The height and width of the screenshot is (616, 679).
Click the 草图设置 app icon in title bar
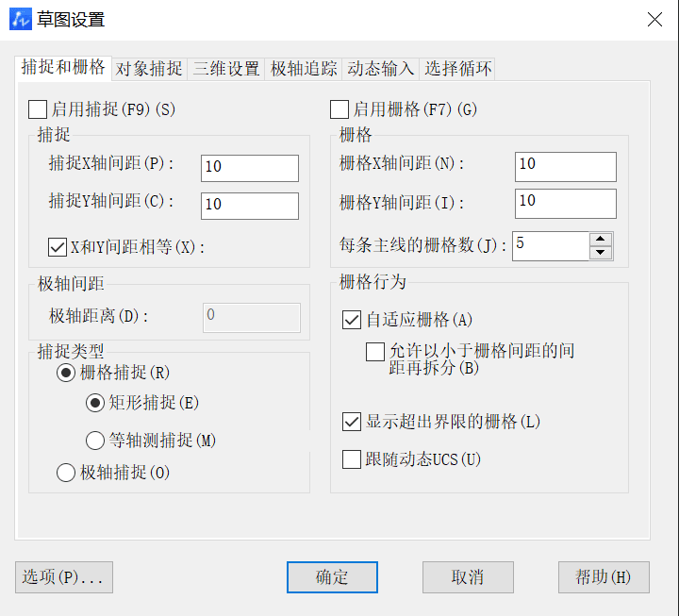[21, 19]
